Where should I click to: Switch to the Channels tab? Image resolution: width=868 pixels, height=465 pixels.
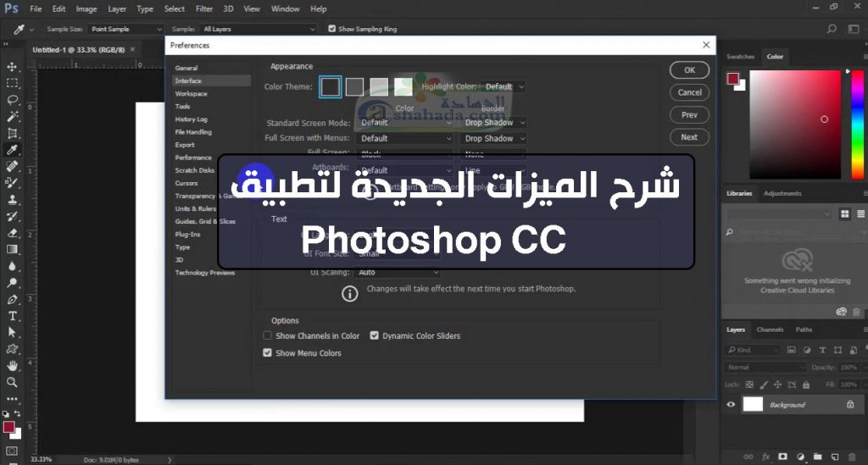pos(770,329)
